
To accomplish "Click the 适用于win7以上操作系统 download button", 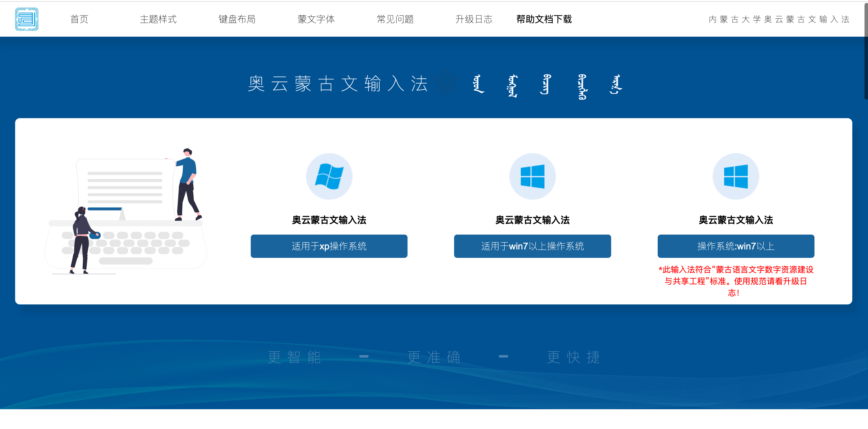I will 532,246.
